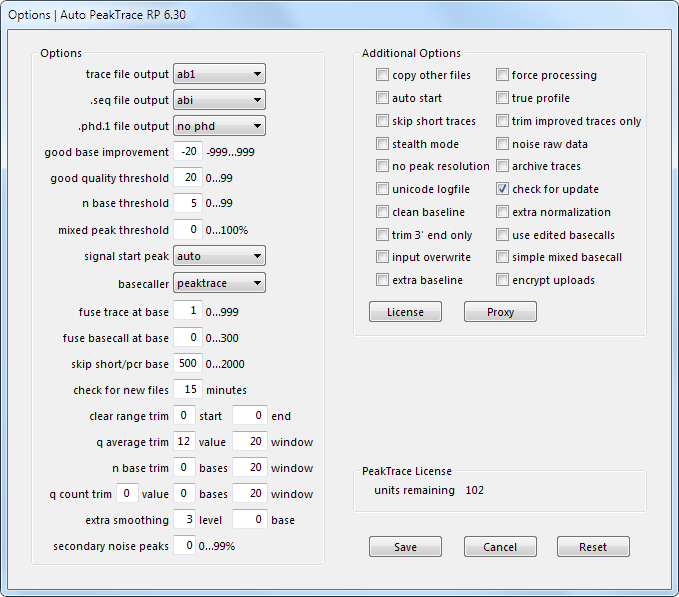The height and width of the screenshot is (597, 679).
Task: Click the clear range trim end field
Action: click(250, 415)
